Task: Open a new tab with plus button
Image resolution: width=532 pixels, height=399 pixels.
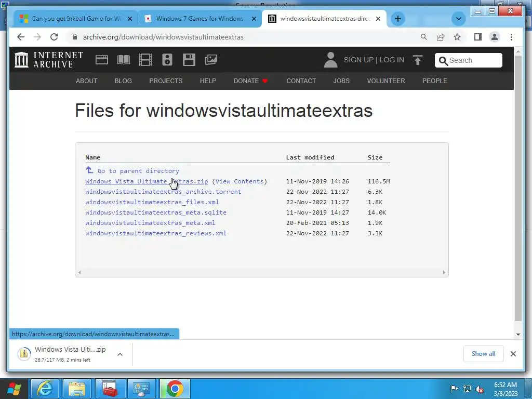Action: (398, 19)
